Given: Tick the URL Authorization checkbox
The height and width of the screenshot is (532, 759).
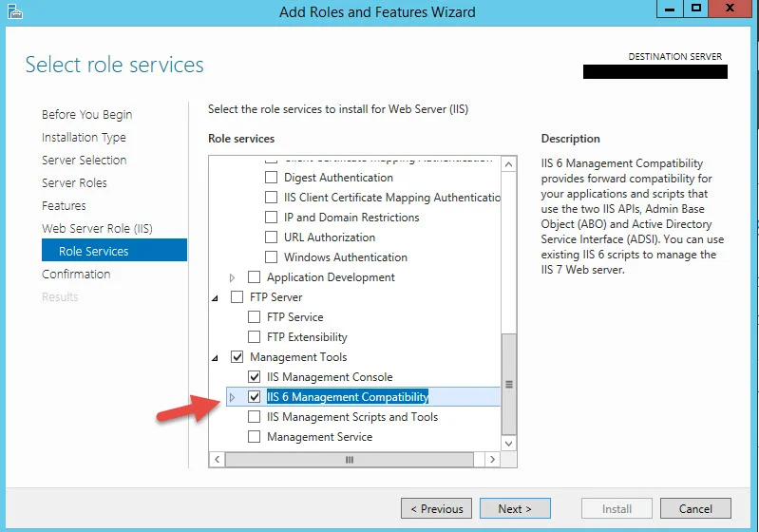Looking at the screenshot, I should pos(271,237).
